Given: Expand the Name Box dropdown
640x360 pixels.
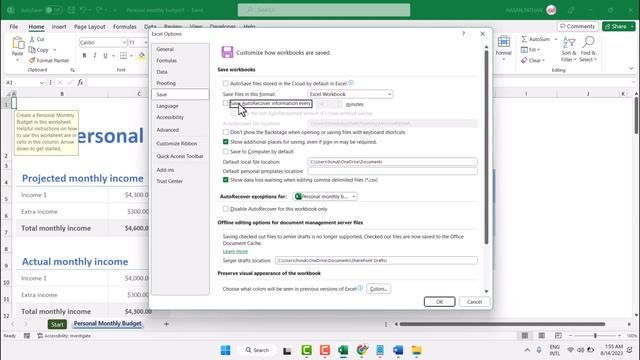Looking at the screenshot, I should point(42,83).
